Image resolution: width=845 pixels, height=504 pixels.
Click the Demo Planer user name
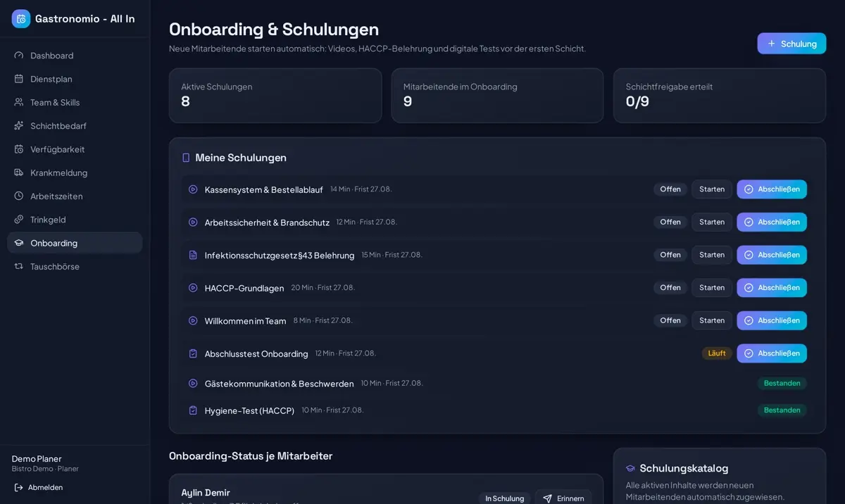37,459
